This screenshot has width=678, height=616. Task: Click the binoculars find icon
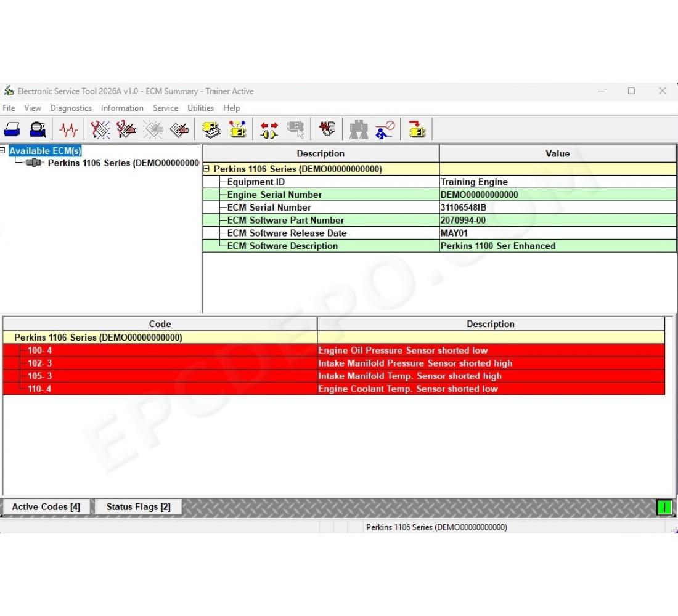click(359, 129)
